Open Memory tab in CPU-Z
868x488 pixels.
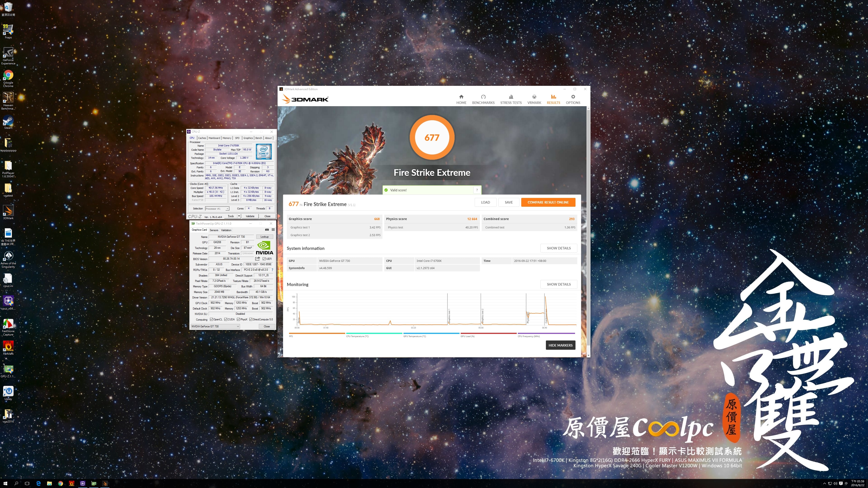227,138
